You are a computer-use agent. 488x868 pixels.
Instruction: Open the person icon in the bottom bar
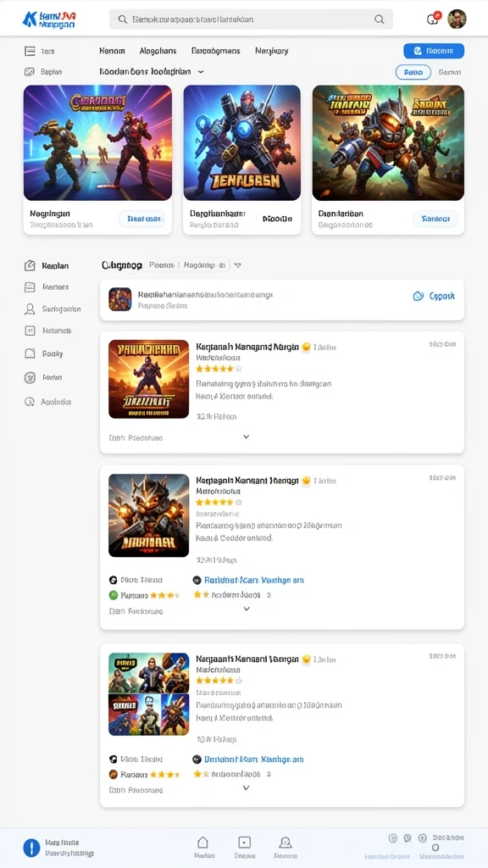click(x=286, y=843)
